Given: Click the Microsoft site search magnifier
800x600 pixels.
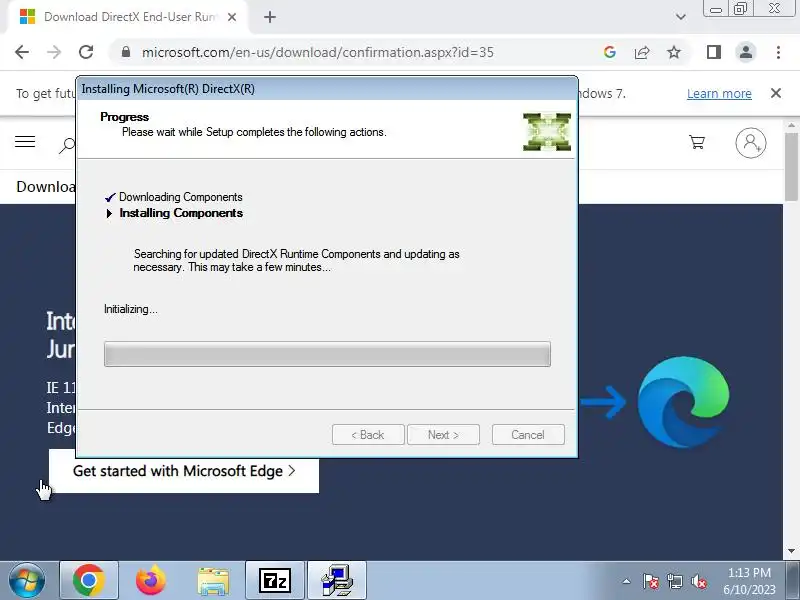Looking at the screenshot, I should (x=66, y=145).
